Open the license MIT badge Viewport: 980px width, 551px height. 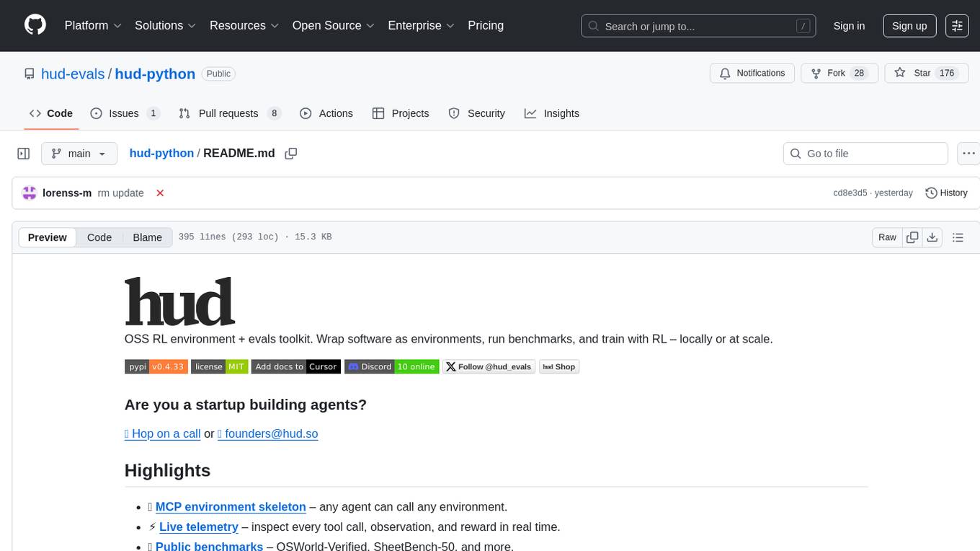click(219, 366)
